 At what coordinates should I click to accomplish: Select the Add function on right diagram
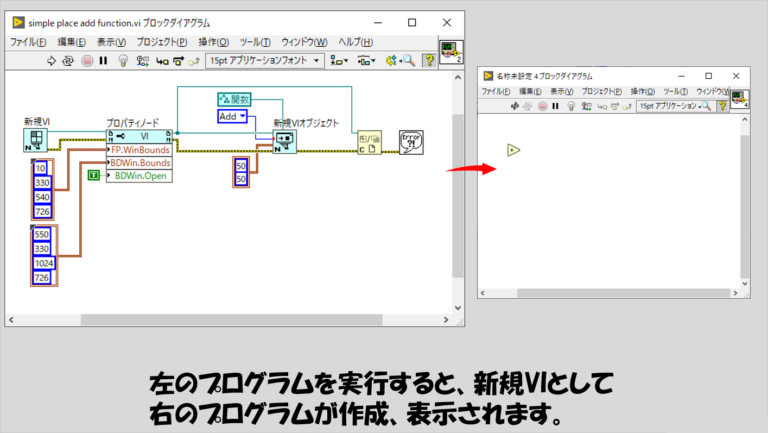click(x=513, y=150)
